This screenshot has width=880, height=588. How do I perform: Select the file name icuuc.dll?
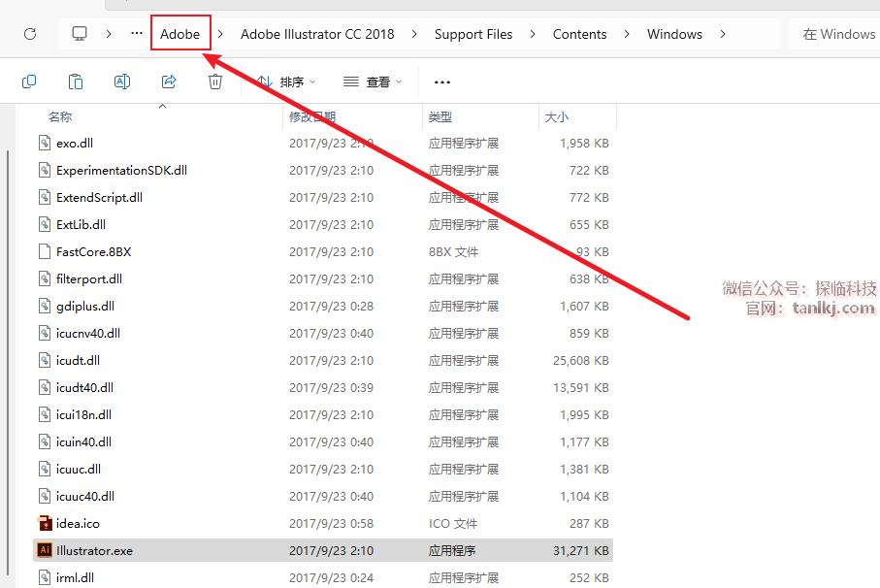(79, 469)
